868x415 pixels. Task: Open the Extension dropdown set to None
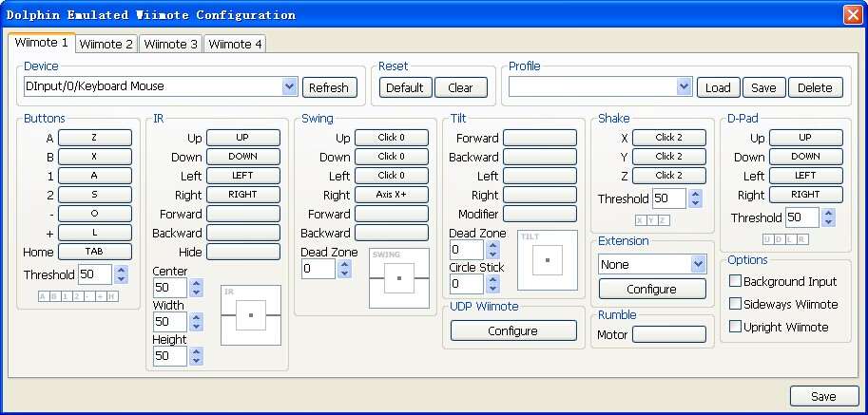[699, 265]
